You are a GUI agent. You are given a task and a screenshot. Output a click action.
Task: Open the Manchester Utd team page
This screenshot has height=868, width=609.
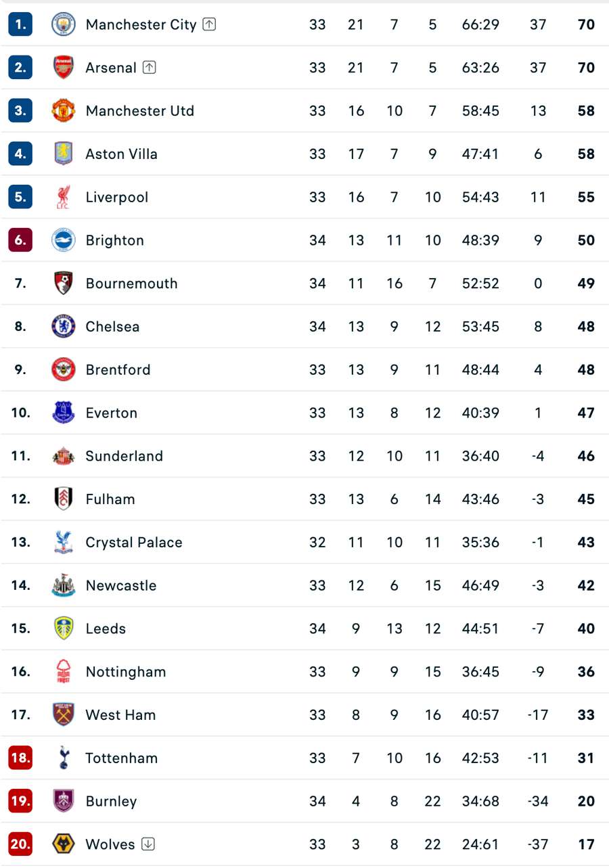[140, 111]
